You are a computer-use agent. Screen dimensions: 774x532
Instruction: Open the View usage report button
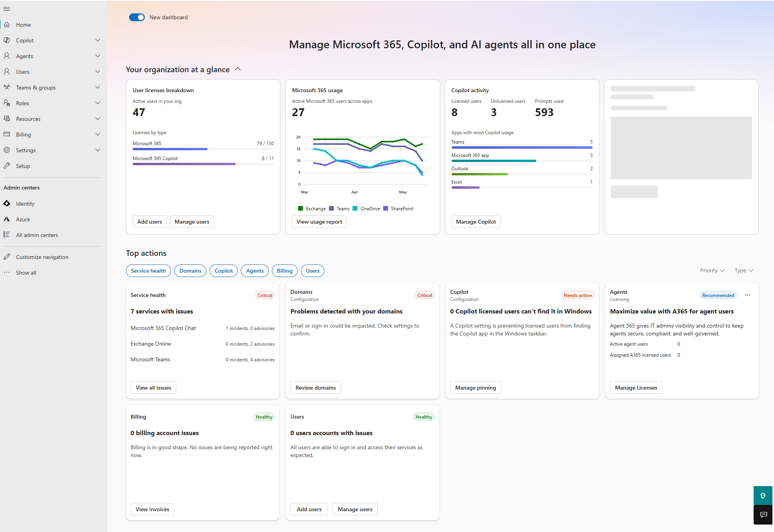pos(319,222)
